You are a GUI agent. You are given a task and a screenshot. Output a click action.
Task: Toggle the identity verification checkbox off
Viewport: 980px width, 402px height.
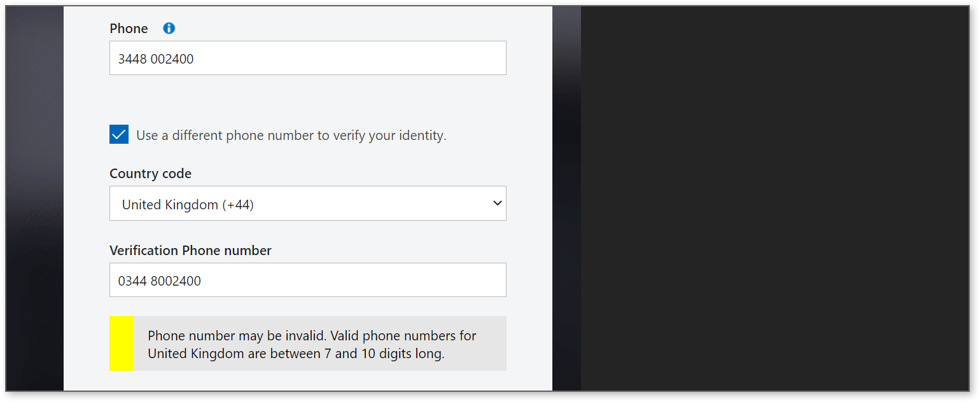tap(119, 134)
